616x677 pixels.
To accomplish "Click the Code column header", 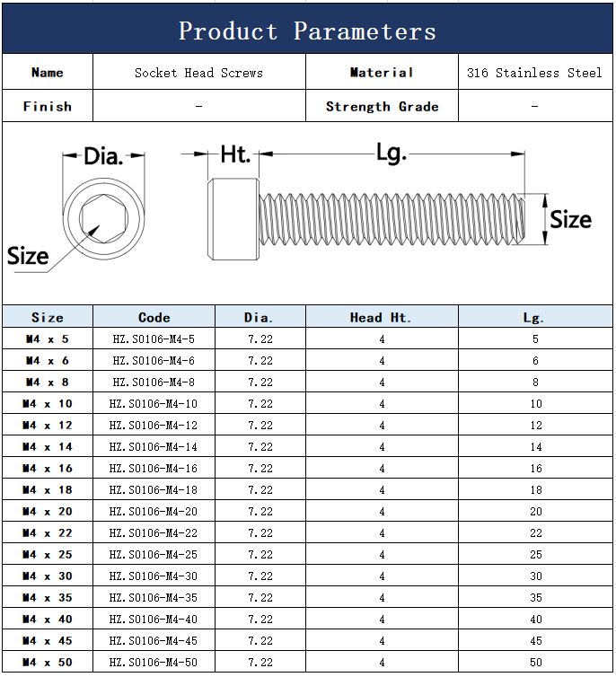I will click(x=154, y=317).
